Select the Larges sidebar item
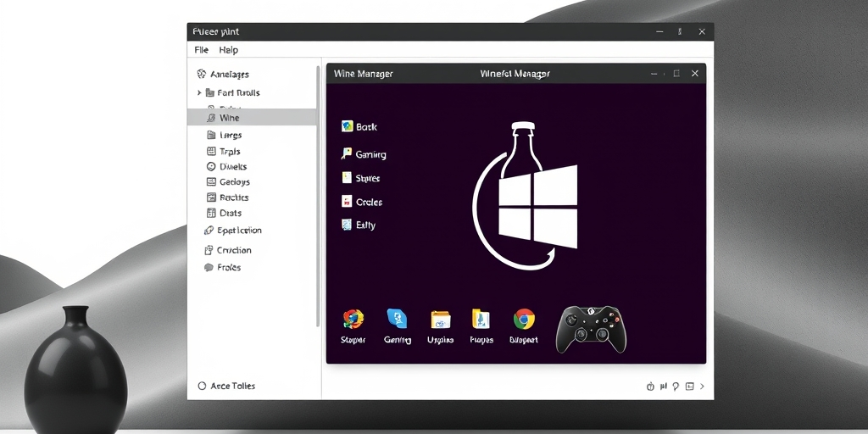The image size is (868, 434). [x=231, y=135]
